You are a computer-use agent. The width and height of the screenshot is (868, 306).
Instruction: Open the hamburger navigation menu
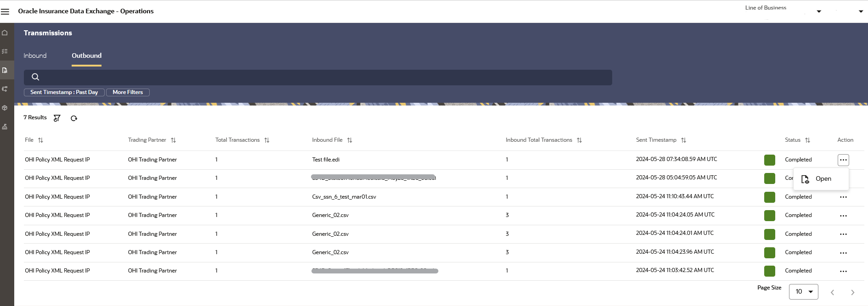coord(5,11)
